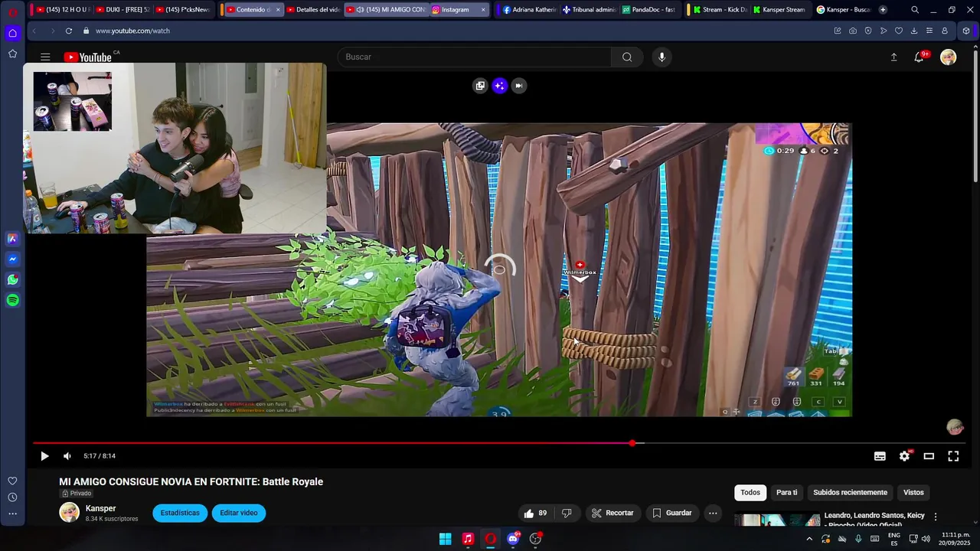The height and width of the screenshot is (551, 980).
Task: Click the pop-out video icon above the player
Action: click(x=480, y=86)
